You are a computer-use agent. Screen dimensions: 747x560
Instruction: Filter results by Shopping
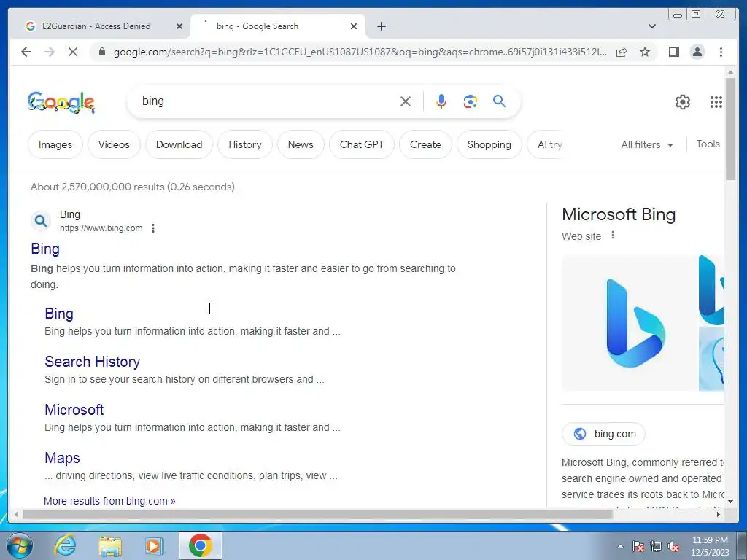click(x=489, y=144)
